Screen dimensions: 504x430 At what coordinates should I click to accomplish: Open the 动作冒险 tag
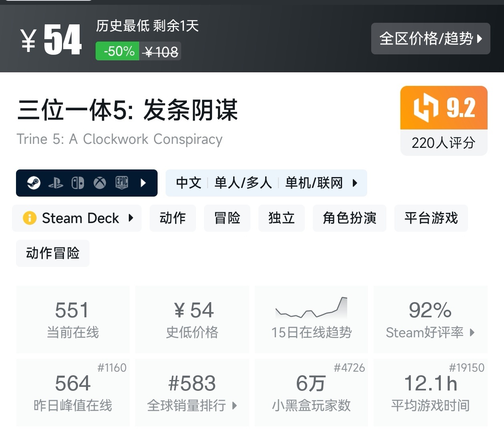pyautogui.click(x=52, y=253)
